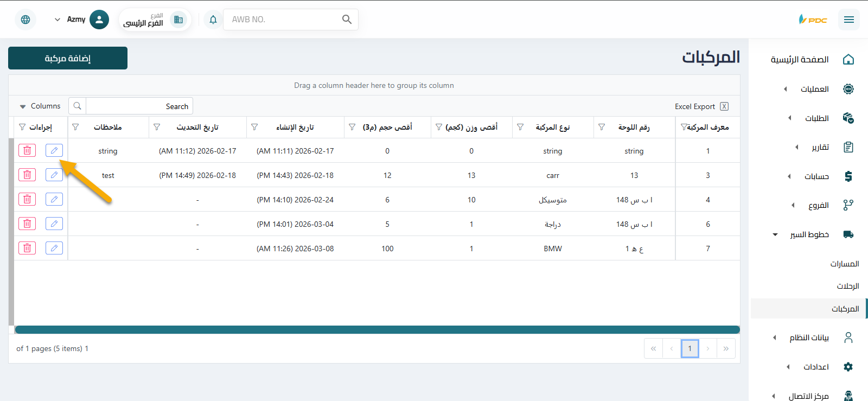Delete the دراجة vehicle row
Image resolution: width=868 pixels, height=401 pixels.
click(27, 224)
